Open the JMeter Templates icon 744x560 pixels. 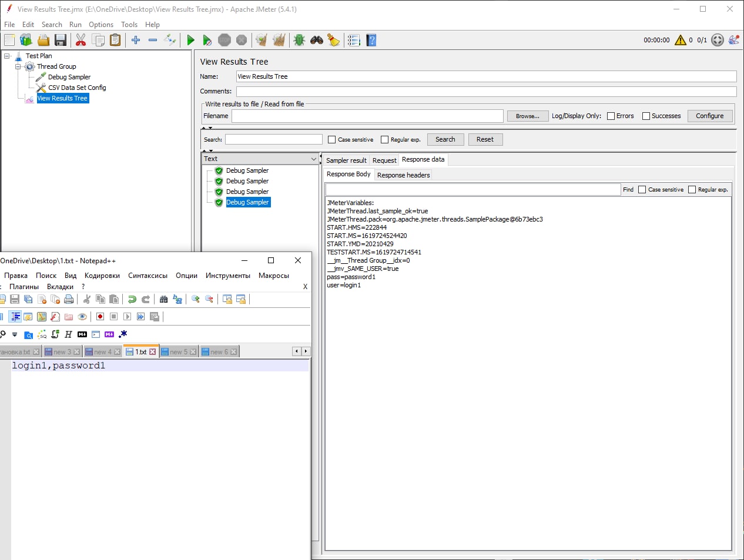point(26,40)
